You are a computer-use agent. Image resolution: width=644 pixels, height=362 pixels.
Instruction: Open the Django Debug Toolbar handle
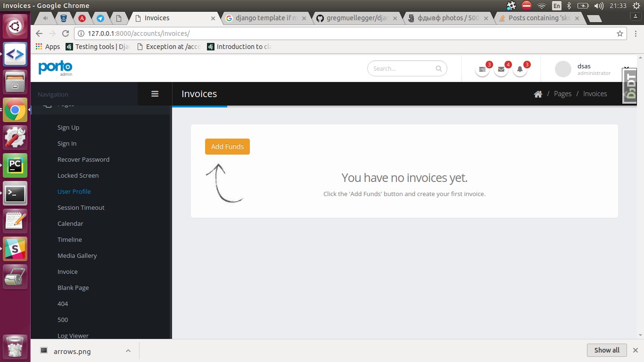(x=630, y=85)
